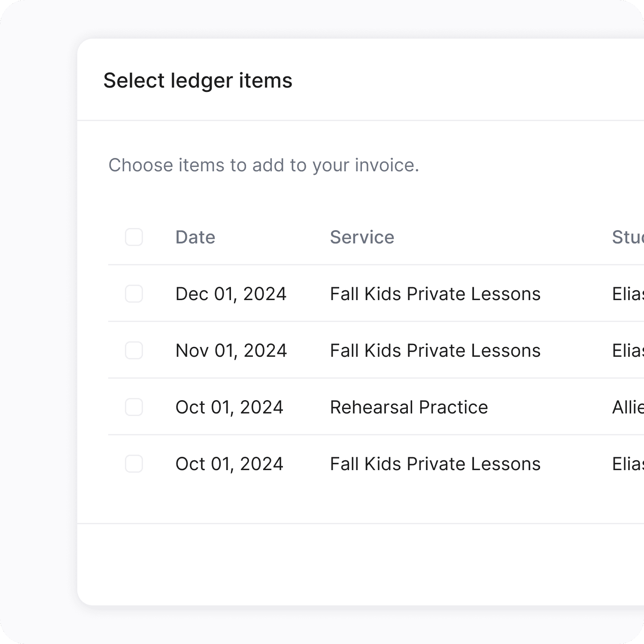Screen dimensions: 644x644
Task: Select checkbox for Rehearsal Practice row
Action: pos(134,407)
